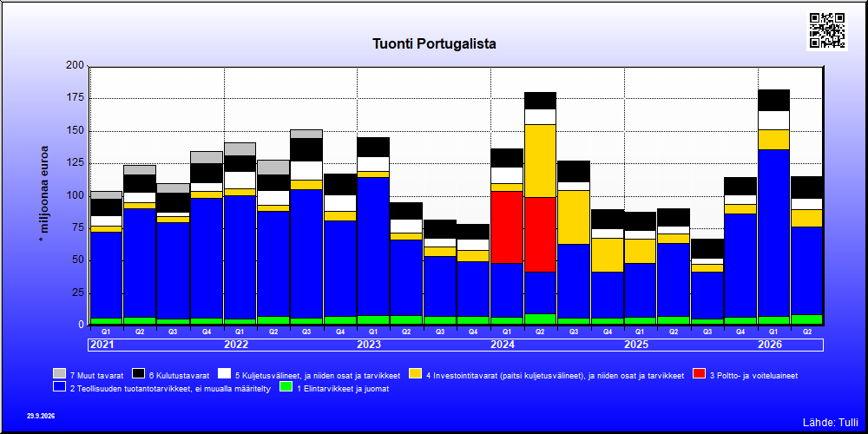Click legend text '3 Poltto- ja voiteluaineet'
The image size is (868, 434).
[x=754, y=375]
